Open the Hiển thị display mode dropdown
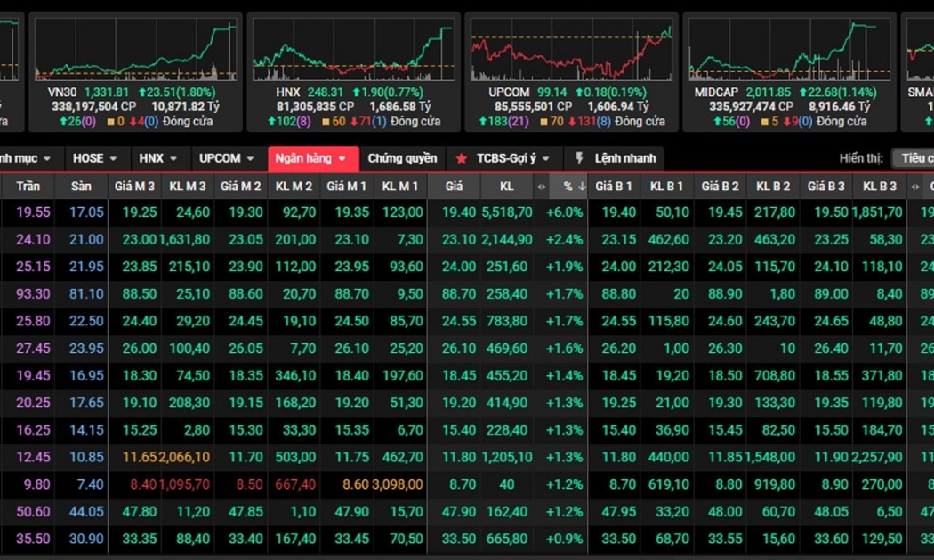The height and width of the screenshot is (560, 934). (x=913, y=158)
